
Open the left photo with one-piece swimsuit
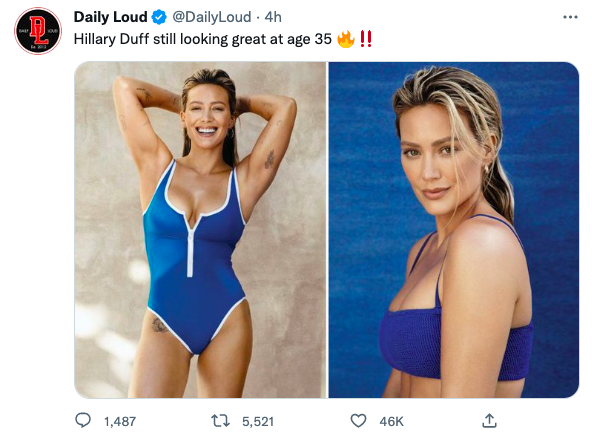200,230
